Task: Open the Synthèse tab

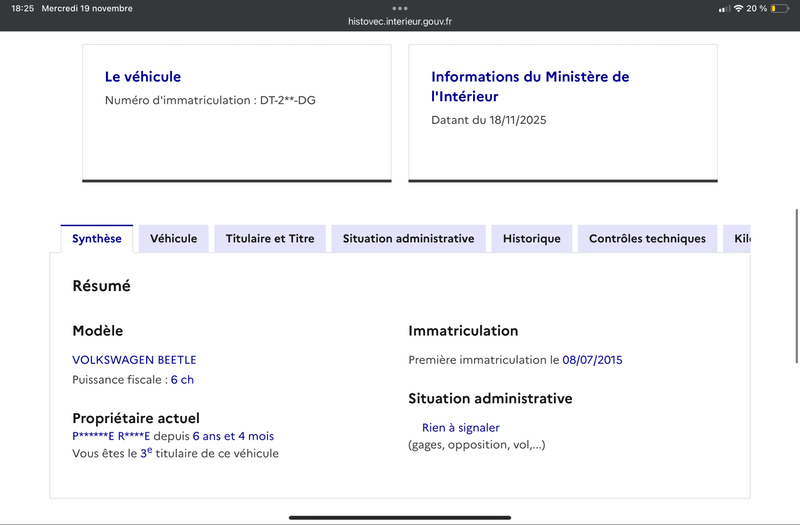Action: pos(96,238)
